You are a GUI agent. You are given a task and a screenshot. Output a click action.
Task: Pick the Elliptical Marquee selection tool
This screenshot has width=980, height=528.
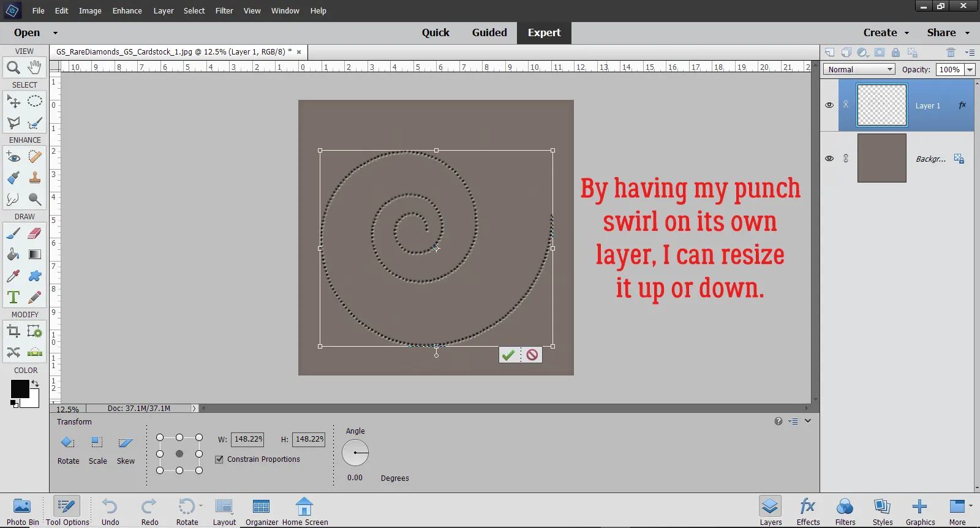(35, 101)
